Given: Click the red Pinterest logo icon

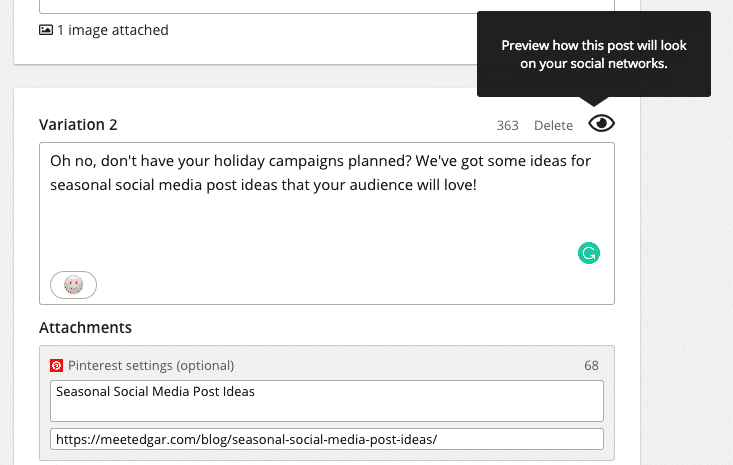Looking at the screenshot, I should click(57, 365).
